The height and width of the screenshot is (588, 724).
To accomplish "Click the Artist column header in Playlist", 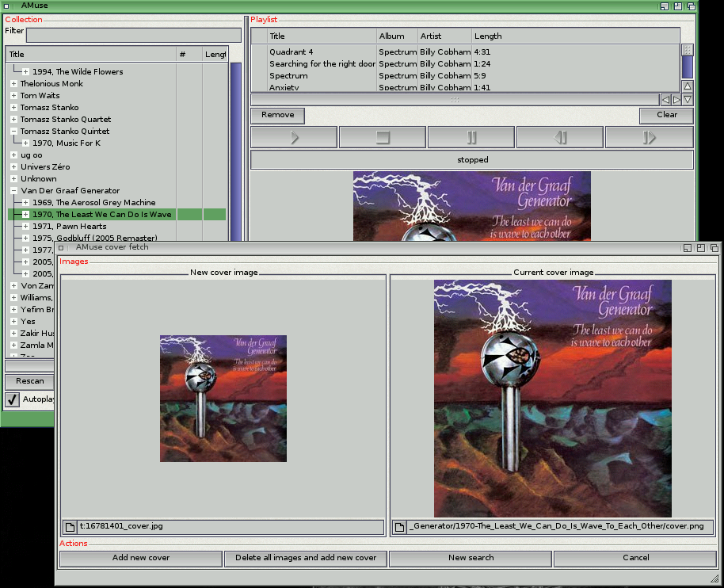I will (x=445, y=36).
